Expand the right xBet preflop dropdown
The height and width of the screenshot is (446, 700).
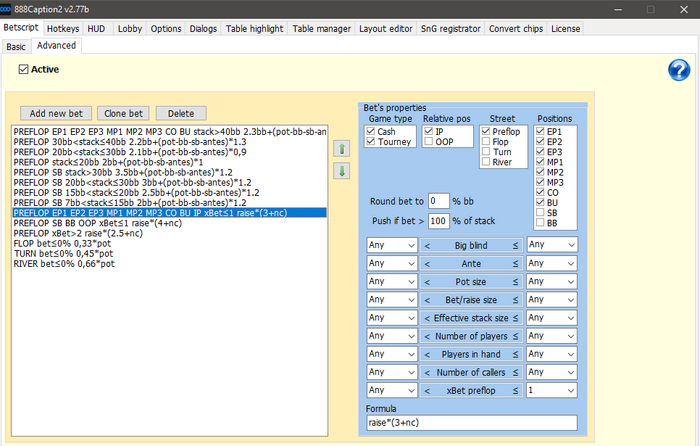click(551, 390)
